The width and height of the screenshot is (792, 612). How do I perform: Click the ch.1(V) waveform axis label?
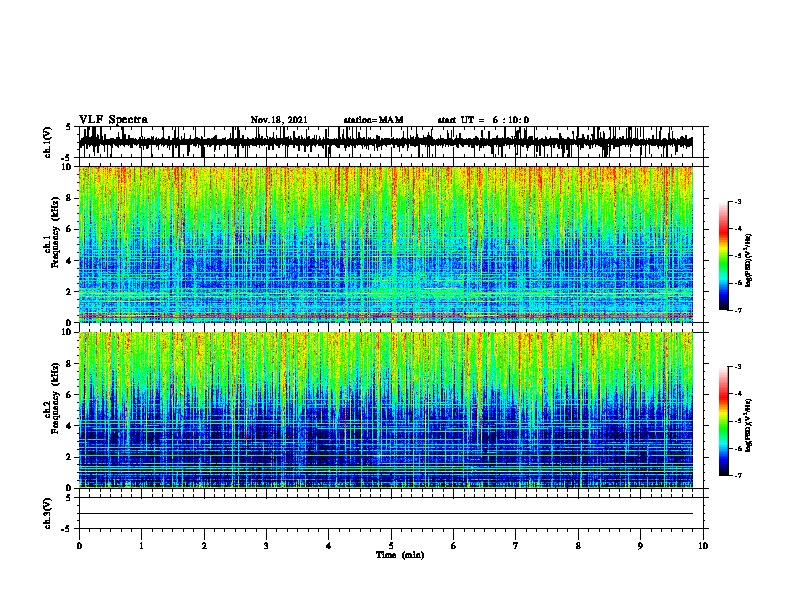[48, 142]
